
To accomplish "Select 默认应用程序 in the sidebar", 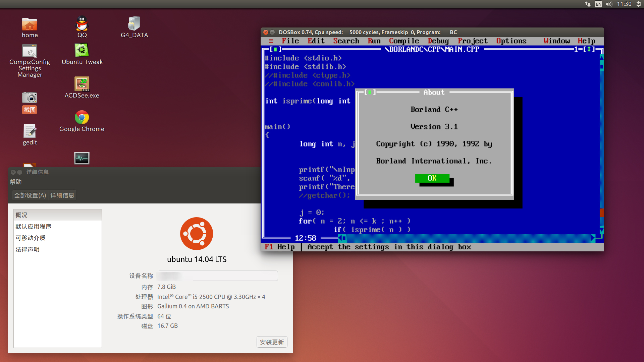I will click(58, 227).
